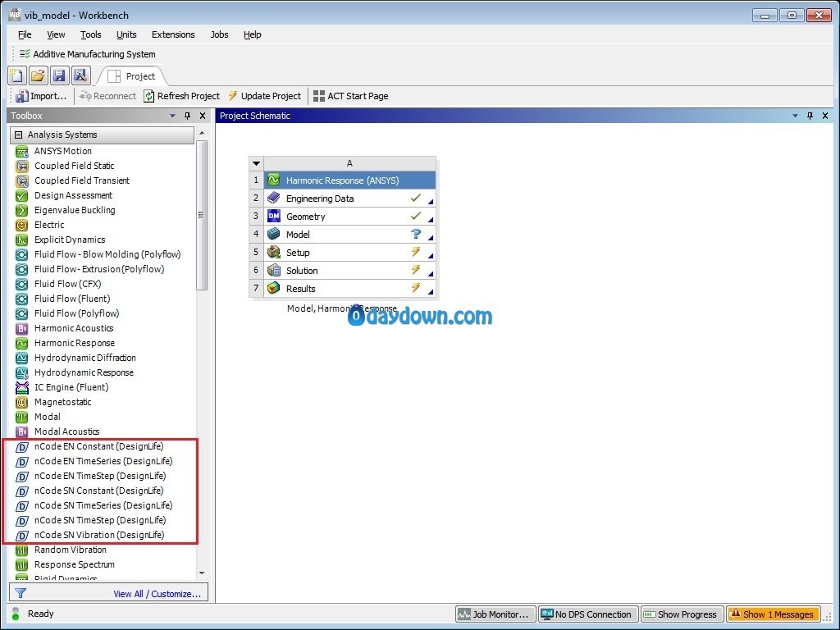840x630 pixels.
Task: Click Model cell corner triangle
Action: (431, 238)
